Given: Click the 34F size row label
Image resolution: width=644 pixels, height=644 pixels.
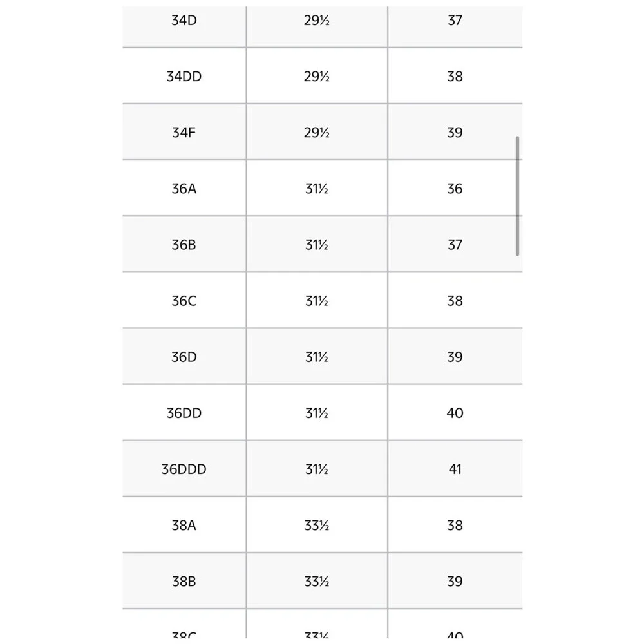Looking at the screenshot, I should pos(184,132).
